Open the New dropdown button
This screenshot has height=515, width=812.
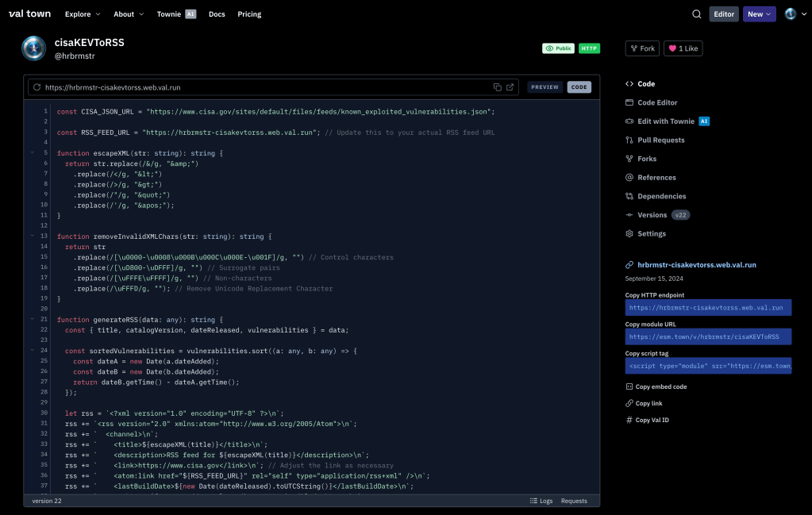759,14
